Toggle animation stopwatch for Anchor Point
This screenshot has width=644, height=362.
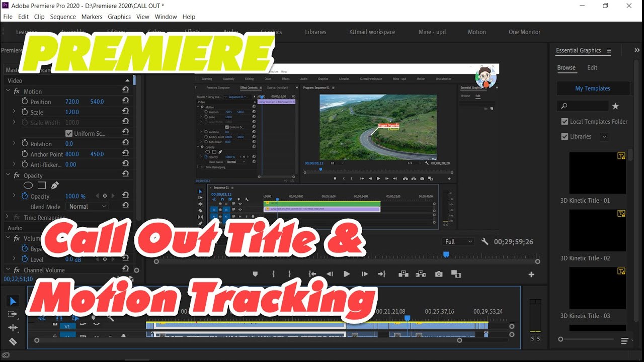pos(25,154)
